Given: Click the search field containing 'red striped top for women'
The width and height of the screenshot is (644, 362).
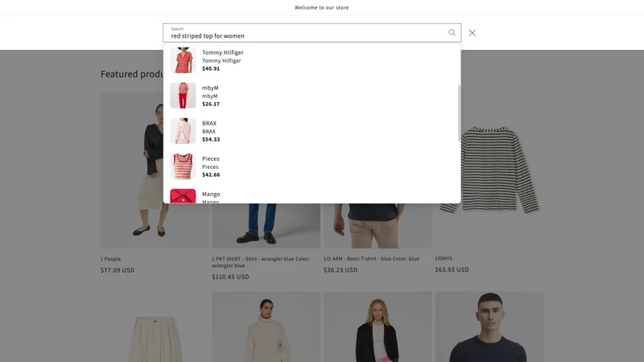Looking at the screenshot, I should pos(312,33).
